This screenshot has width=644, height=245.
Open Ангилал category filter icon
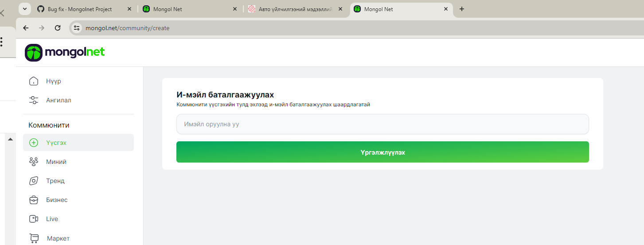tap(33, 100)
